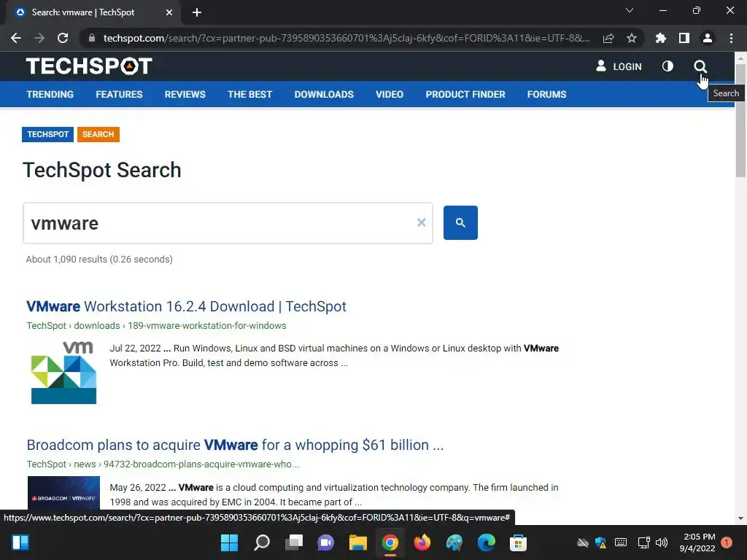Launch Microsoft Edge from the taskbar
Image resolution: width=747 pixels, height=560 pixels.
point(487,542)
